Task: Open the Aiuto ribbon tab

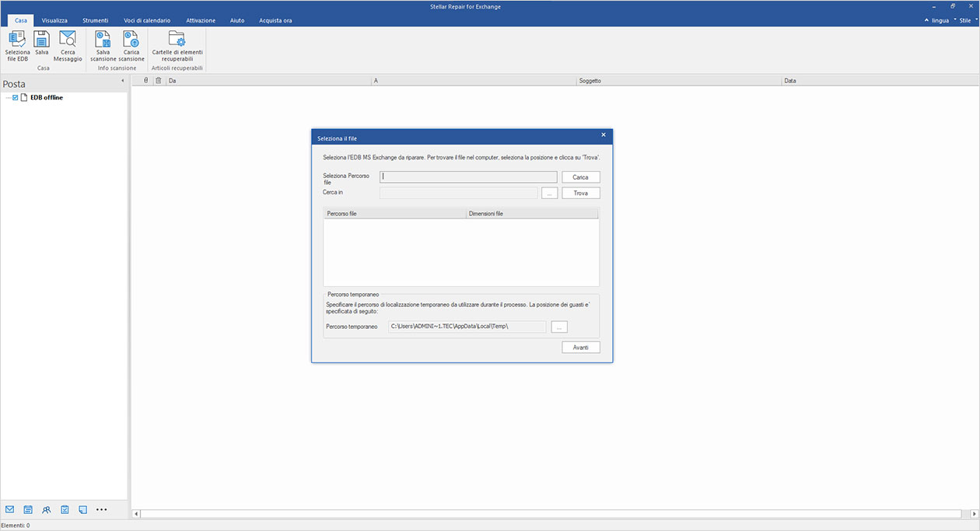Action: click(x=237, y=20)
